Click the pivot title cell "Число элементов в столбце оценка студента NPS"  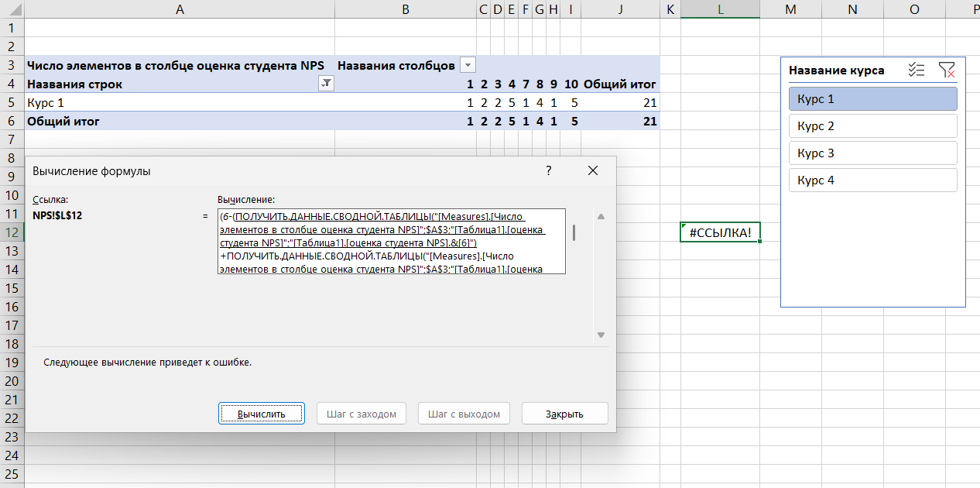pos(176,65)
